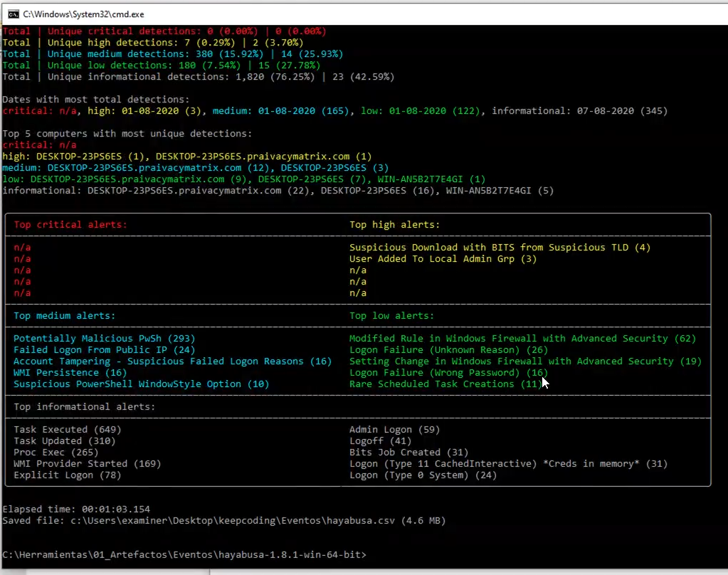Click 'Unique critical detections' summary line
Image resolution: width=728 pixels, height=575 pixels.
(x=164, y=31)
